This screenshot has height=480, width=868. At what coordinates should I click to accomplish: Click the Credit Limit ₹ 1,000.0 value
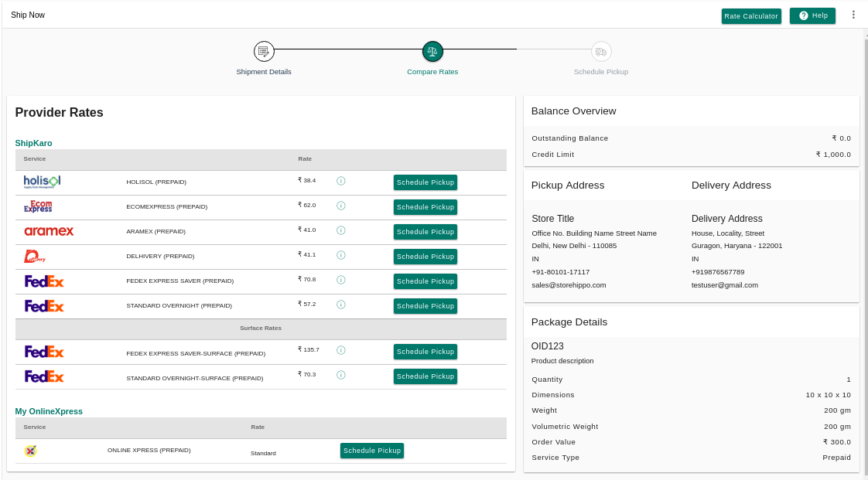833,155
